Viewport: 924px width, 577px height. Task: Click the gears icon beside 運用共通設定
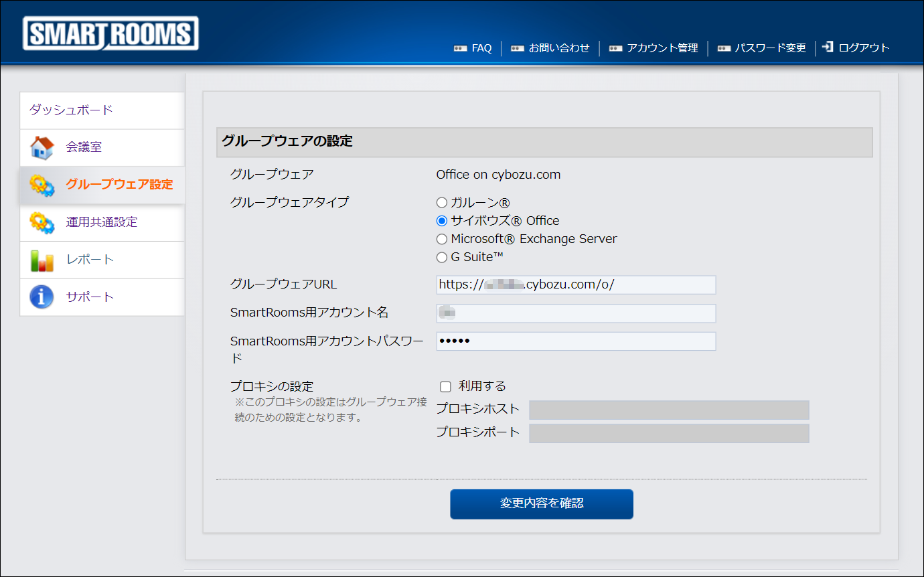click(x=42, y=223)
